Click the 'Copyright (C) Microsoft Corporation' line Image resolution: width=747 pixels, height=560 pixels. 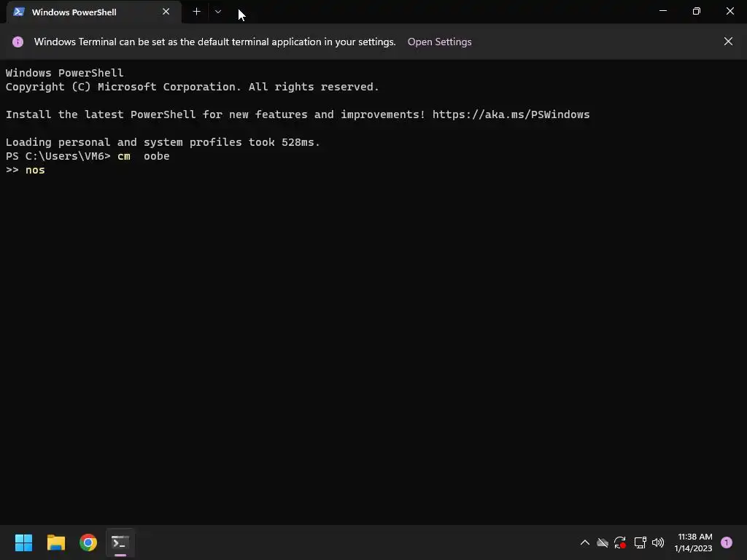(192, 87)
